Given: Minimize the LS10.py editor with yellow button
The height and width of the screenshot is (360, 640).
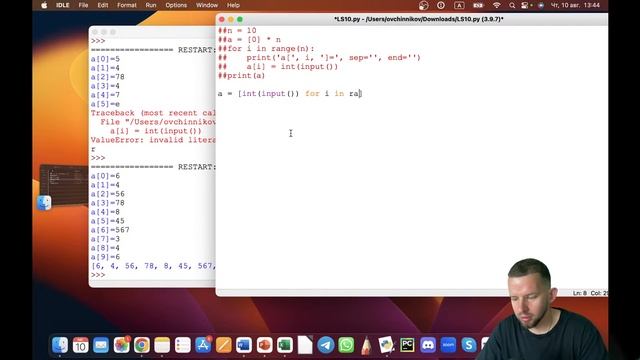Looking at the screenshot, I should coord(231,19).
